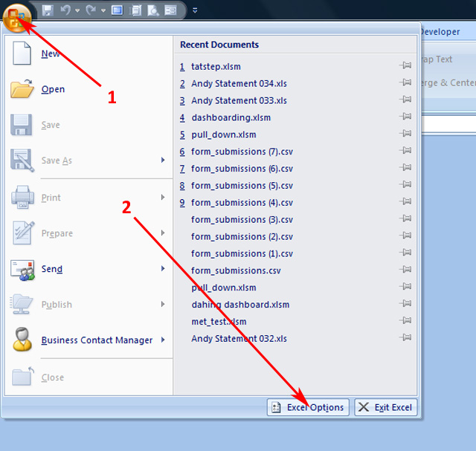The height and width of the screenshot is (451, 476).
Task: Click the Undo arrow icon
Action: pyautogui.click(x=65, y=10)
